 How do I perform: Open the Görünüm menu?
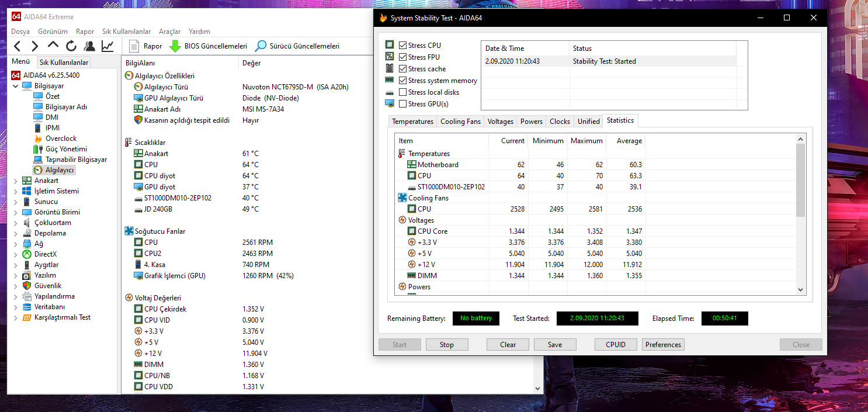coord(53,32)
